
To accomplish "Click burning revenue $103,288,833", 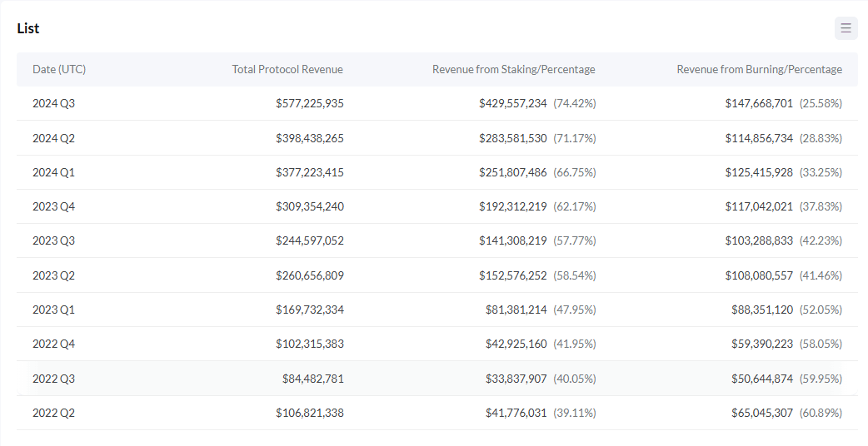I will [758, 241].
